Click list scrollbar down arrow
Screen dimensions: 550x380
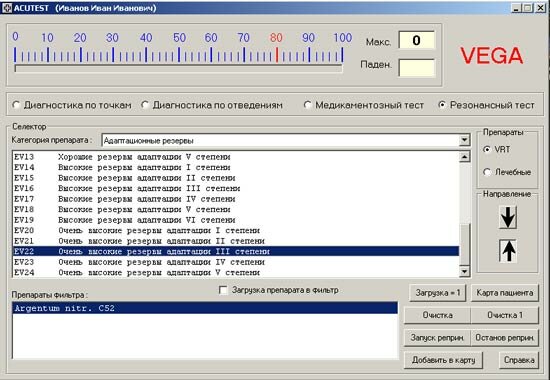(464, 271)
